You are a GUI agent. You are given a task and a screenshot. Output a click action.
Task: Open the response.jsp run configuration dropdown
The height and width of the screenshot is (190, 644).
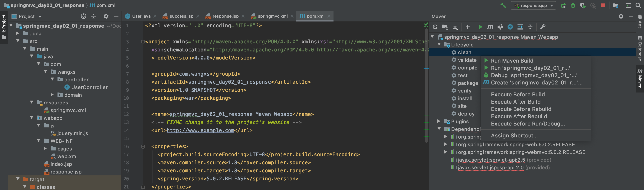(533, 6)
